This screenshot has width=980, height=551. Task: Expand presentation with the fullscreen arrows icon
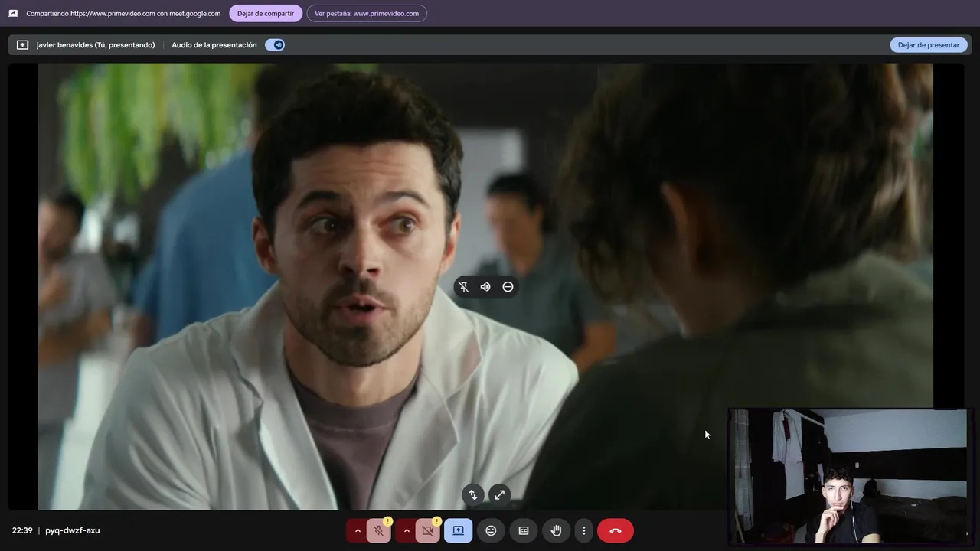click(499, 495)
